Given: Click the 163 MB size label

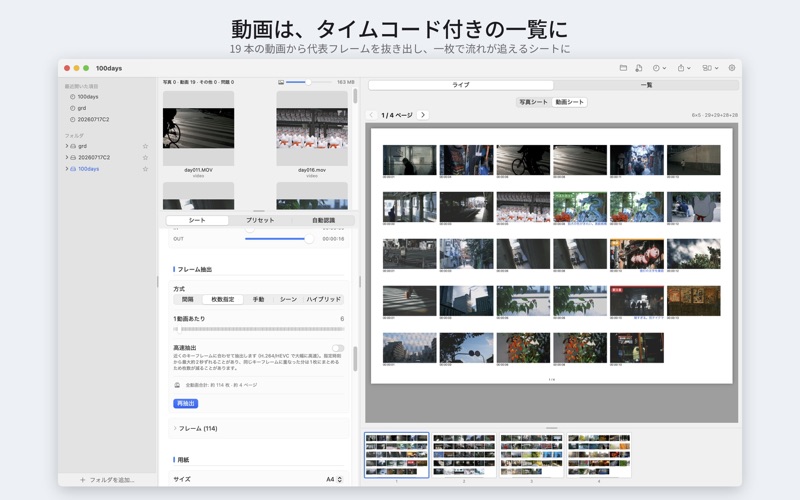Looking at the screenshot, I should coord(345,82).
